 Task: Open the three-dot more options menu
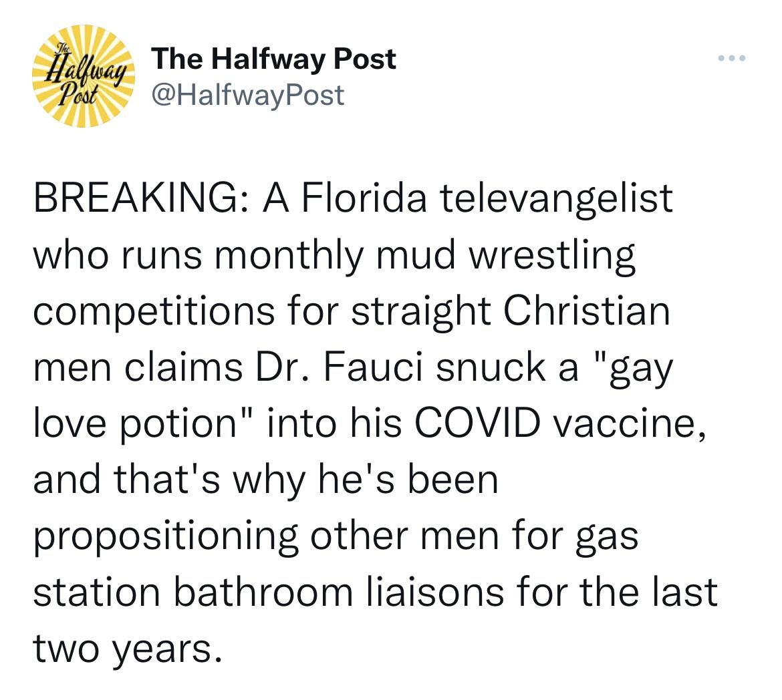[732, 58]
